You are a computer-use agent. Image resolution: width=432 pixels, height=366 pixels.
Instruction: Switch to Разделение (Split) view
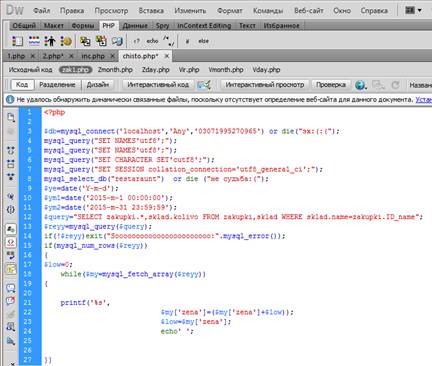tap(57, 85)
